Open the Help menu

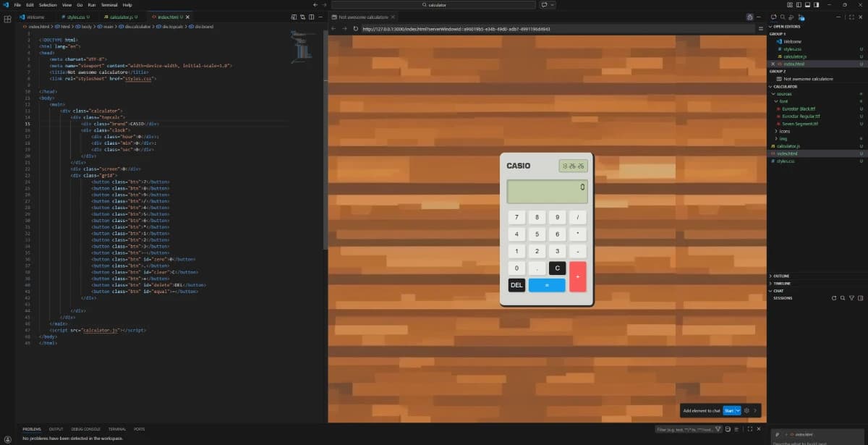click(x=127, y=4)
